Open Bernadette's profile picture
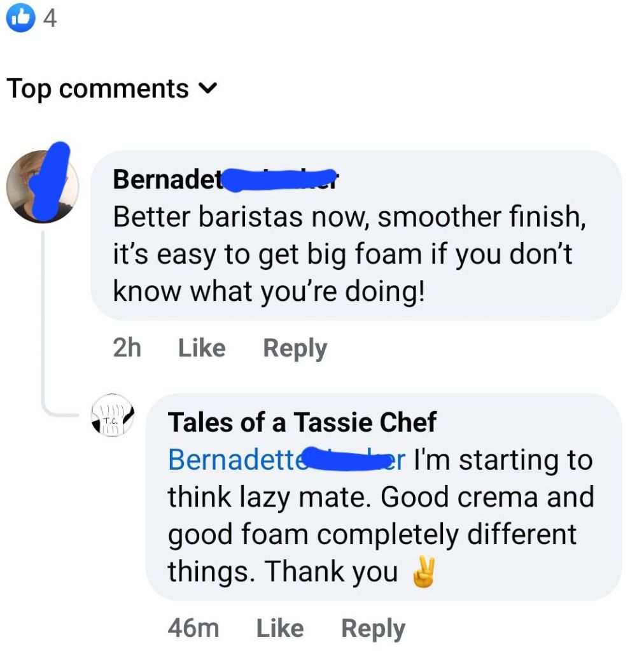644x651 pixels. click(42, 186)
